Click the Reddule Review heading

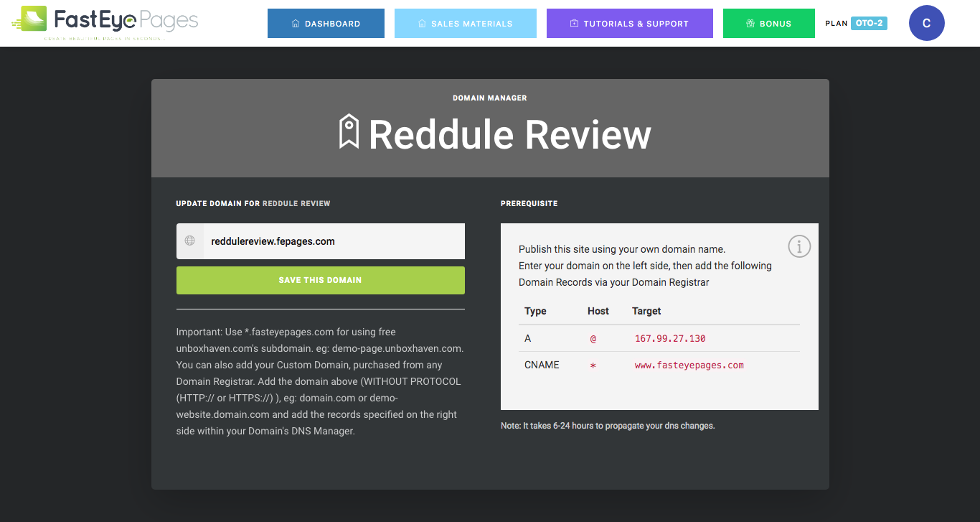point(510,134)
